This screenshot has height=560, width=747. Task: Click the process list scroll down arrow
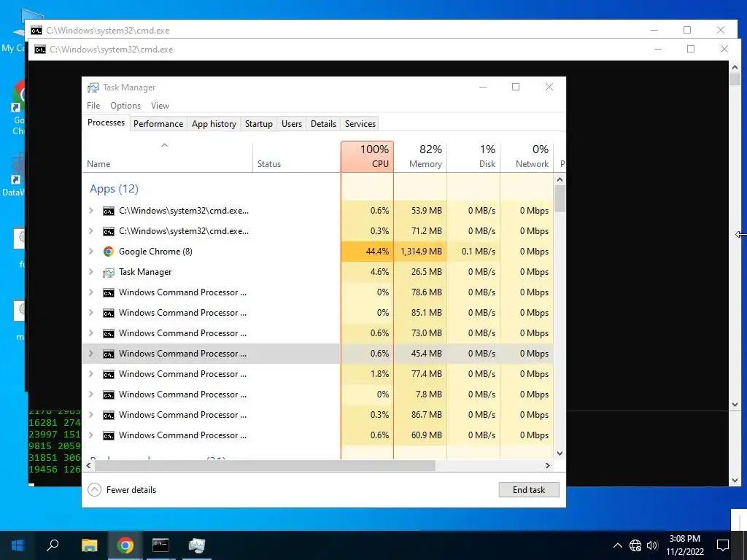[x=560, y=454]
